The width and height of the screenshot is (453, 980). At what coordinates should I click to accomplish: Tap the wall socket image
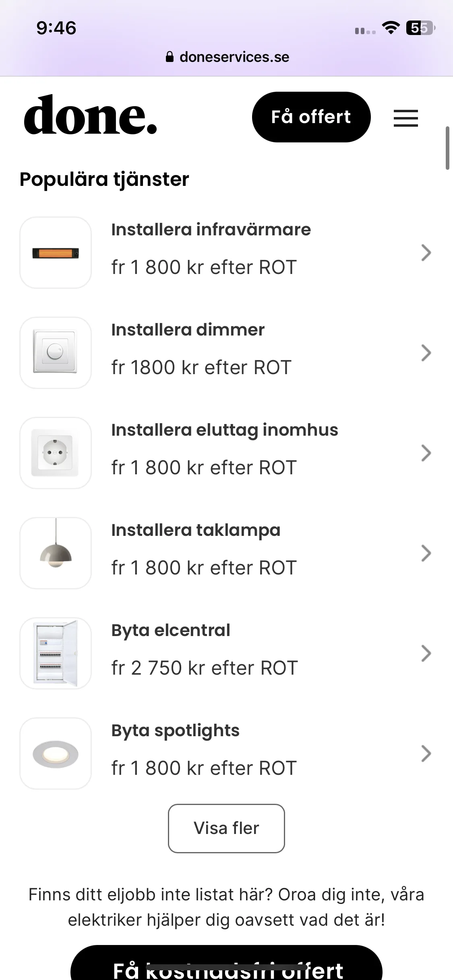click(x=56, y=453)
